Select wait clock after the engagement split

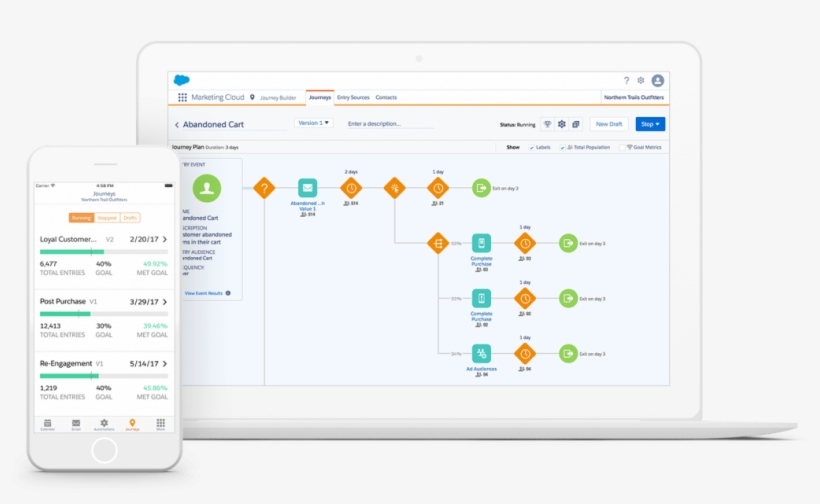click(x=438, y=188)
